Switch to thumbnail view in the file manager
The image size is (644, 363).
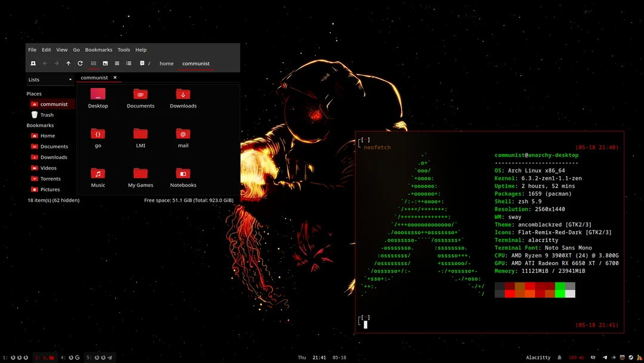coord(105,63)
